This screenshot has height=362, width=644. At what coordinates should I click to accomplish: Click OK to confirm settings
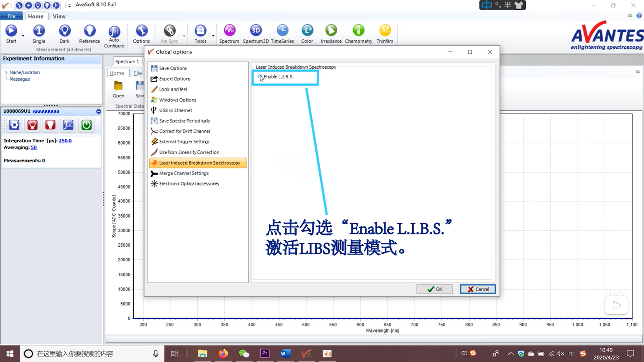click(435, 289)
